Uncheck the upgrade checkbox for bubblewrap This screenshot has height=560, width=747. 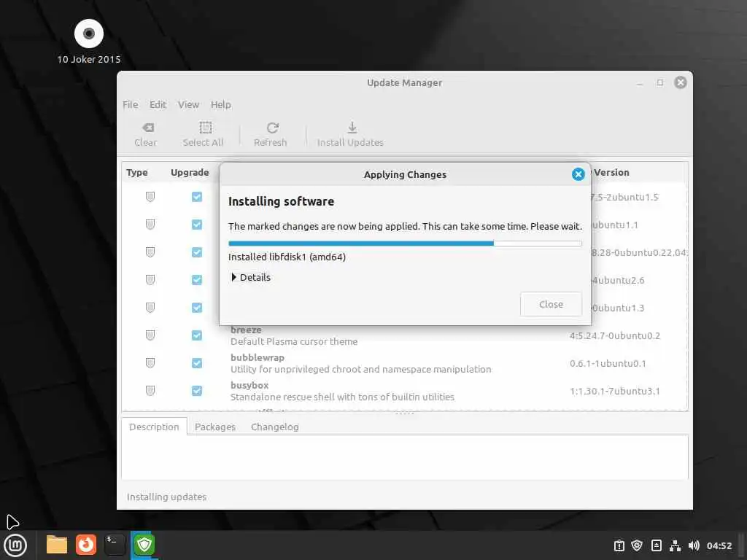197,363
